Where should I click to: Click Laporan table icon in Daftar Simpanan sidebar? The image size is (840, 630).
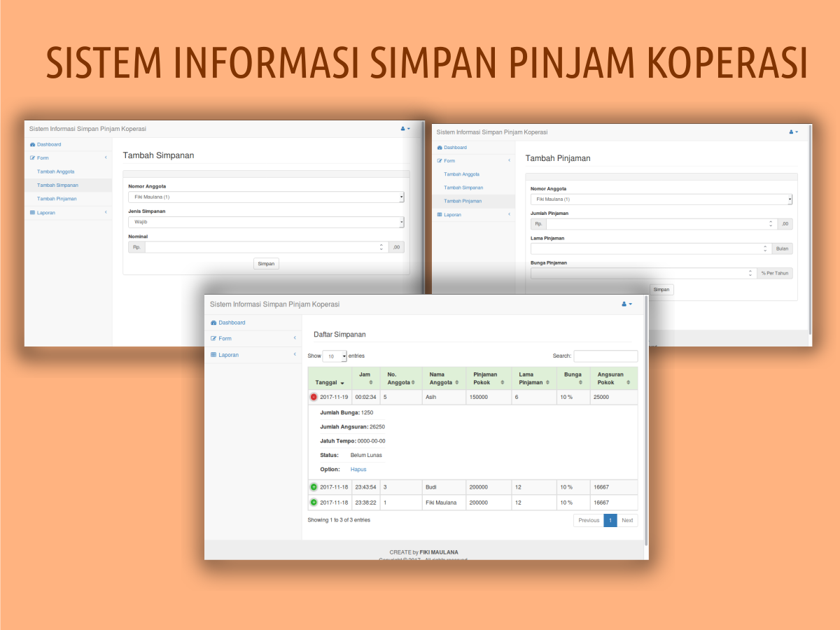coord(213,355)
